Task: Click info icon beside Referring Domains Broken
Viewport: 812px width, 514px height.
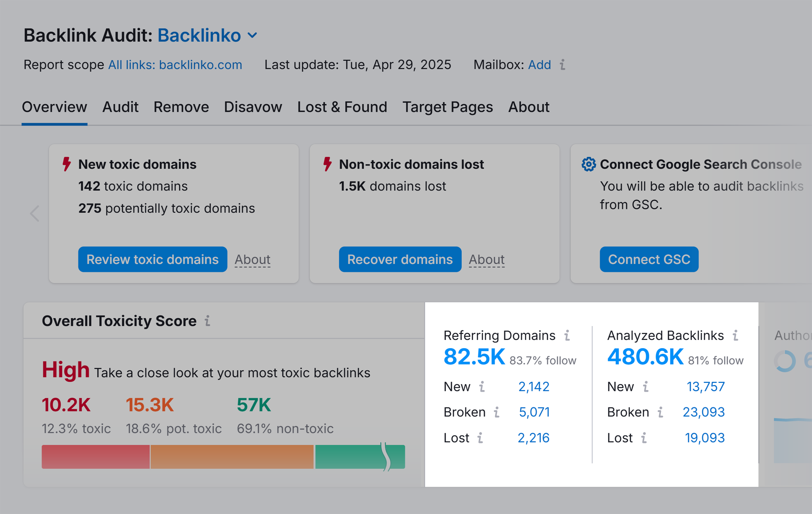Action: (496, 412)
